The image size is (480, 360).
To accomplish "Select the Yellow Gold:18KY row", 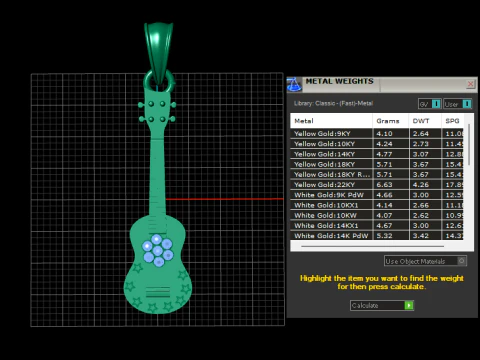I will [377, 164].
